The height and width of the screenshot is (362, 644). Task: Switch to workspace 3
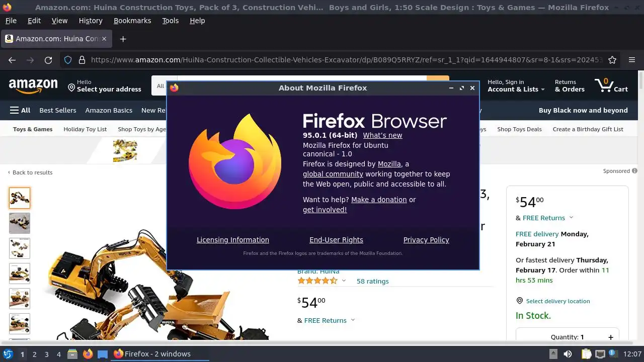[46, 354]
